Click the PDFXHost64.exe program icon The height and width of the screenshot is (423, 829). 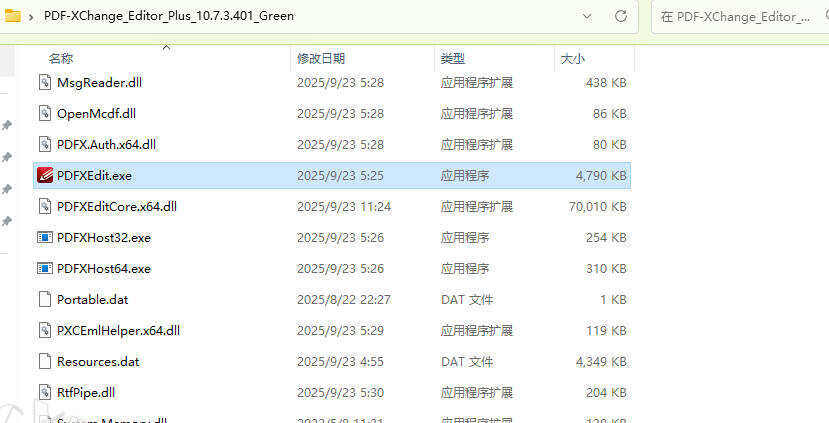click(44, 269)
